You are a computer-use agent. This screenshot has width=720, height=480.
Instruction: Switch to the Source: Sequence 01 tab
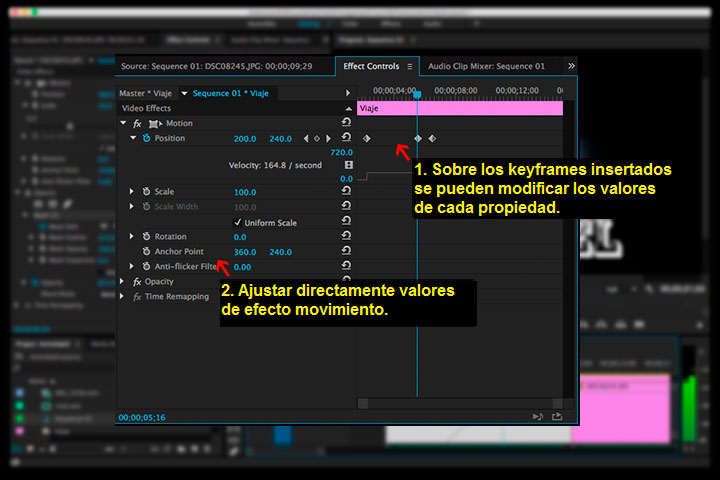pos(217,66)
